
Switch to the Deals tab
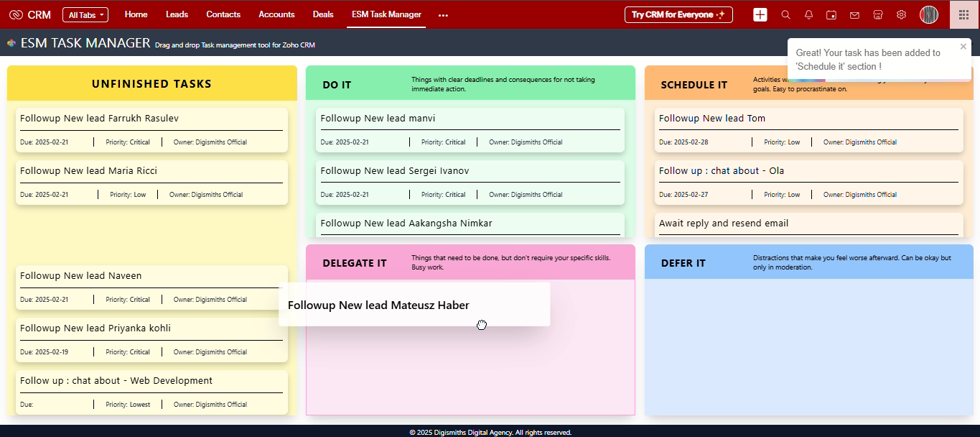(323, 14)
